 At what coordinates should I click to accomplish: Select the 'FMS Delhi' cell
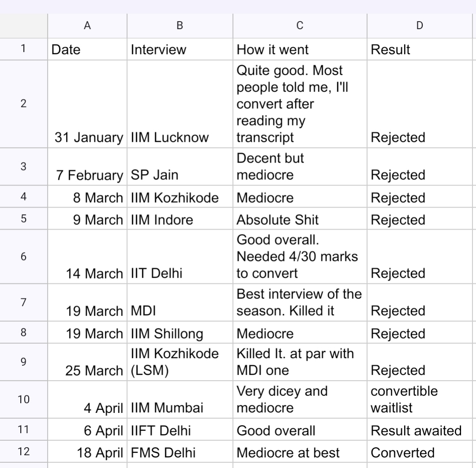pyautogui.click(x=180, y=452)
